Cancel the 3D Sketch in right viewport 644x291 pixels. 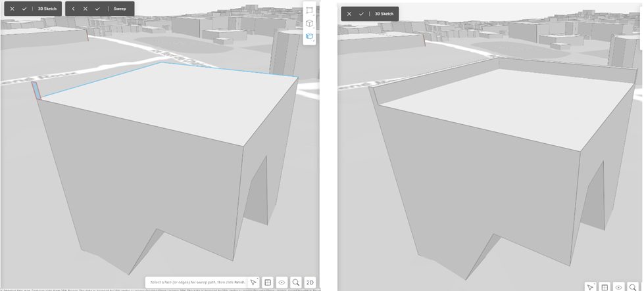point(349,14)
